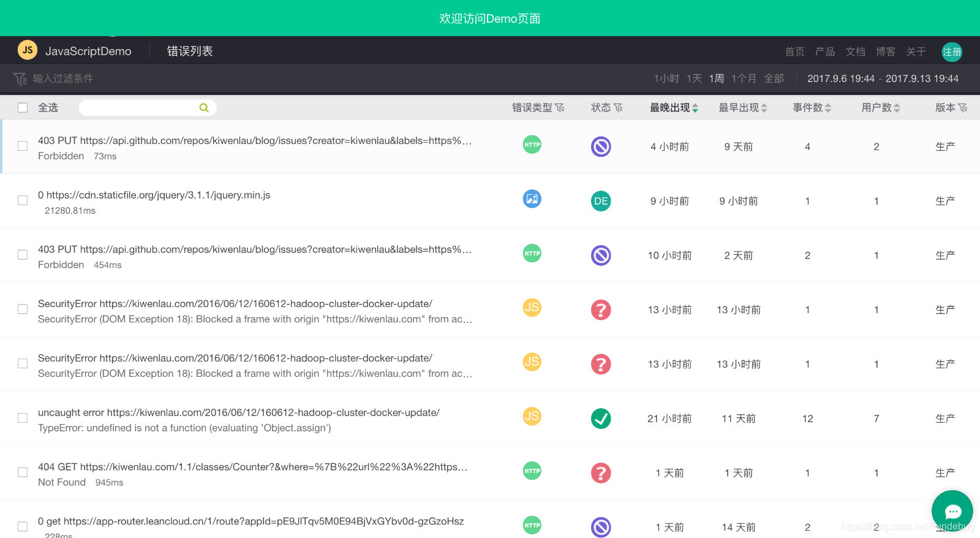980x538 pixels.
Task: Click the unresolved question-mark status on the first SecurityError row
Action: (x=601, y=309)
